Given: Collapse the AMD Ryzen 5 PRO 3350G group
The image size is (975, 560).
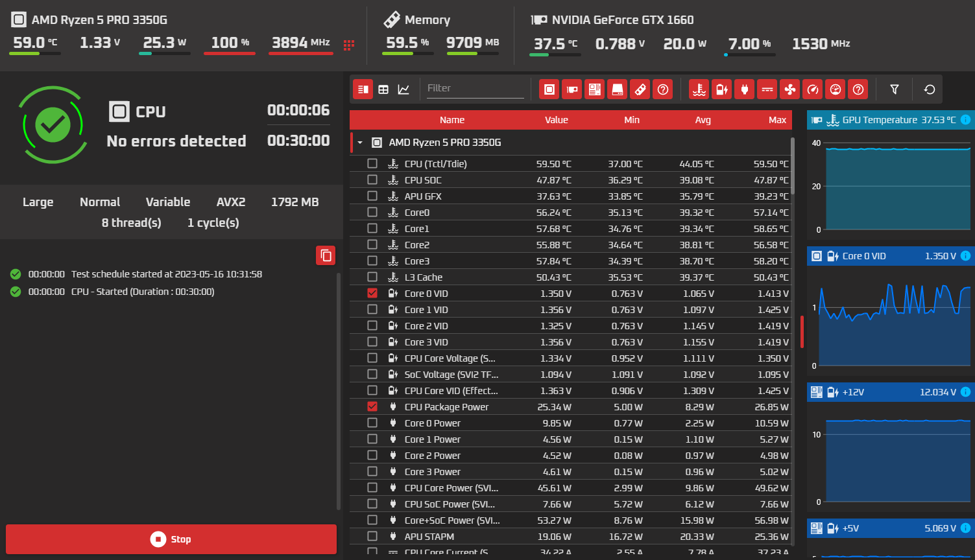Looking at the screenshot, I should [359, 143].
